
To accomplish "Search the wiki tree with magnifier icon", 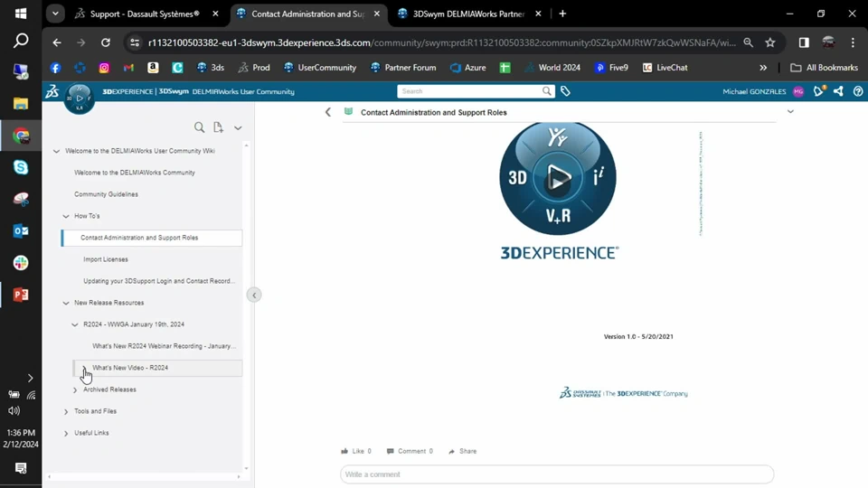I will [199, 127].
